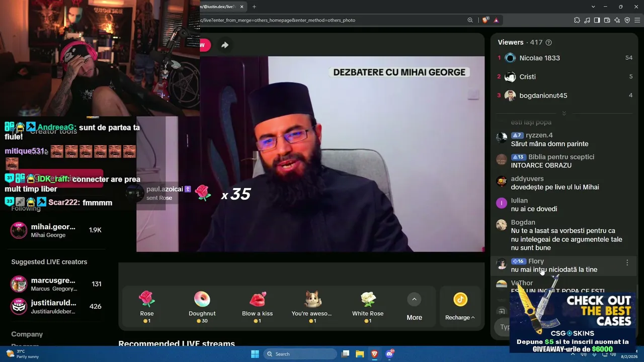Open the weather widget showing 31°C
The height and width of the screenshot is (362, 644).
click(22, 354)
